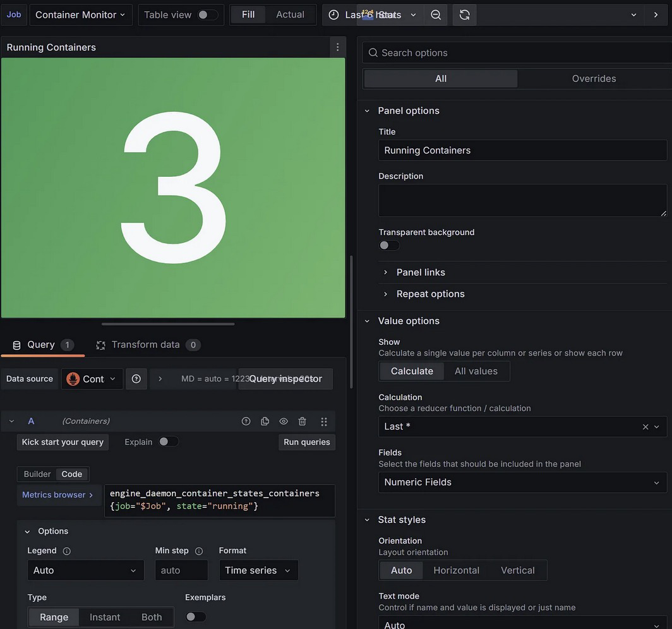Click the panel Title input field
The image size is (672, 629).
(x=522, y=150)
